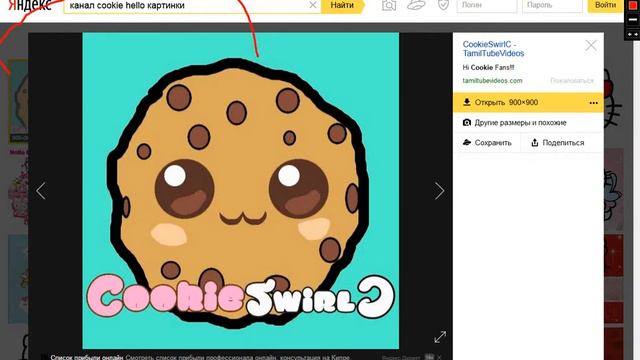Expand image to fullscreen icon
640x360 pixels.
click(x=440, y=337)
